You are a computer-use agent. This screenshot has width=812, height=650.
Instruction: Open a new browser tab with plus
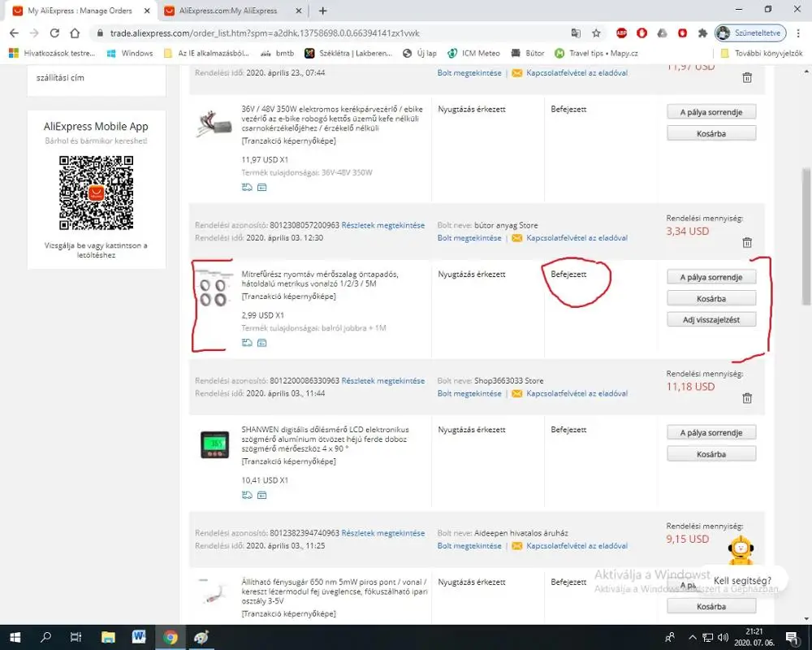322,11
